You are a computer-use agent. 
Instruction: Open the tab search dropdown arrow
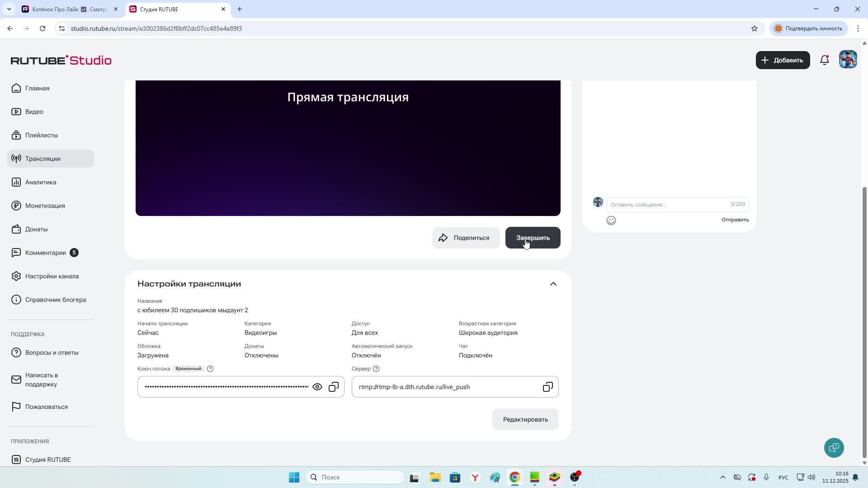pos(9,9)
